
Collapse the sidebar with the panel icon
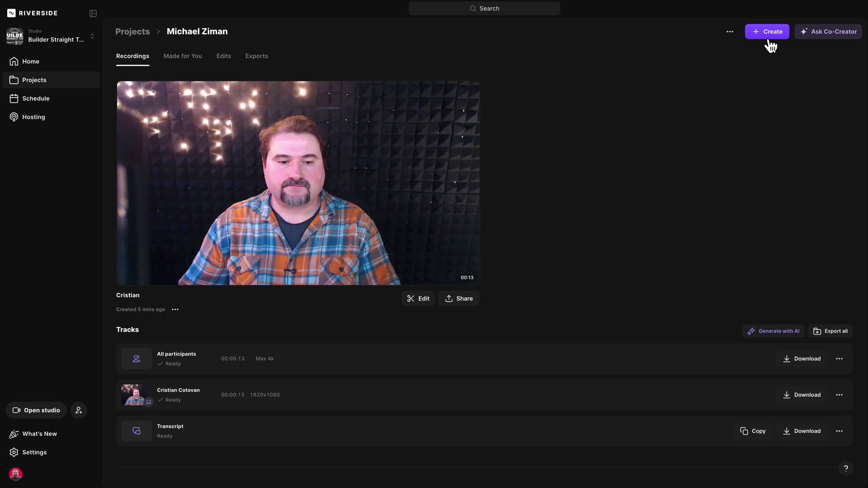tap(92, 13)
